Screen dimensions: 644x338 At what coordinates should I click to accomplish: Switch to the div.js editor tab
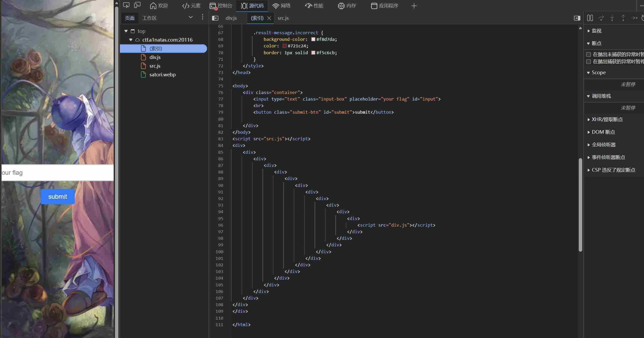click(231, 18)
